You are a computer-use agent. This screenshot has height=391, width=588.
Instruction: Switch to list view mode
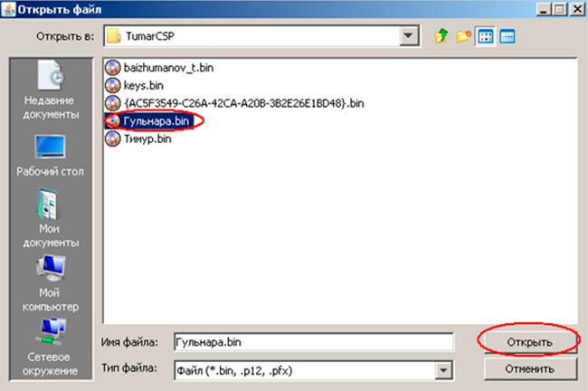click(x=486, y=36)
